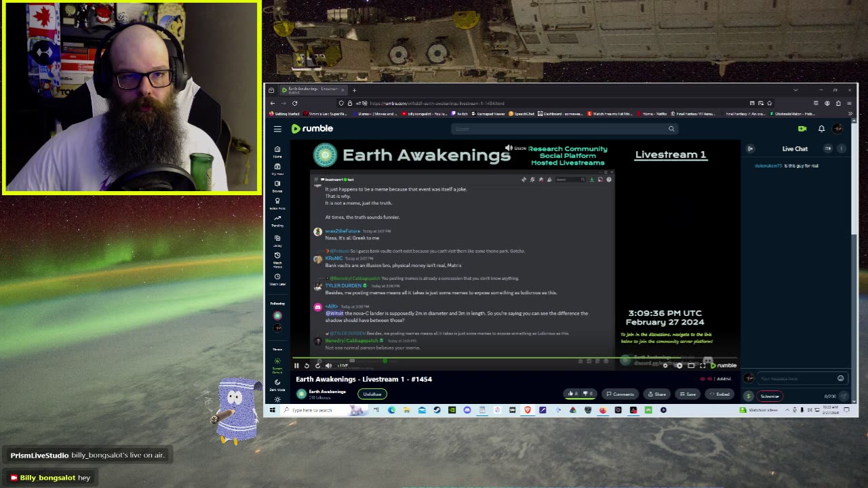
Task: Open Browse in the sidebar
Action: tap(277, 186)
